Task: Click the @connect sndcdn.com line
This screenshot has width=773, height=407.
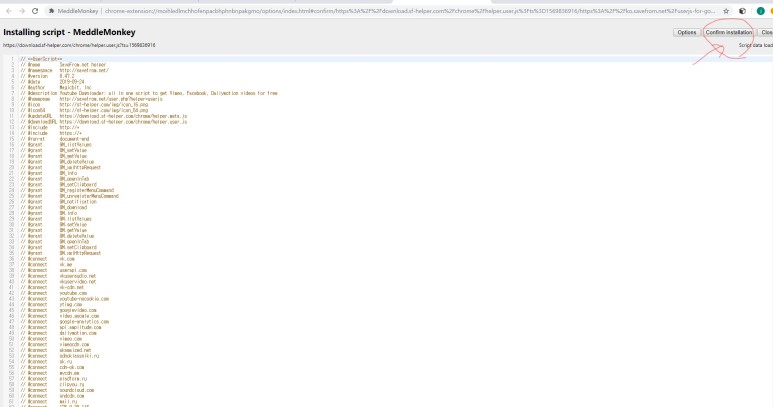Action: 52,396
